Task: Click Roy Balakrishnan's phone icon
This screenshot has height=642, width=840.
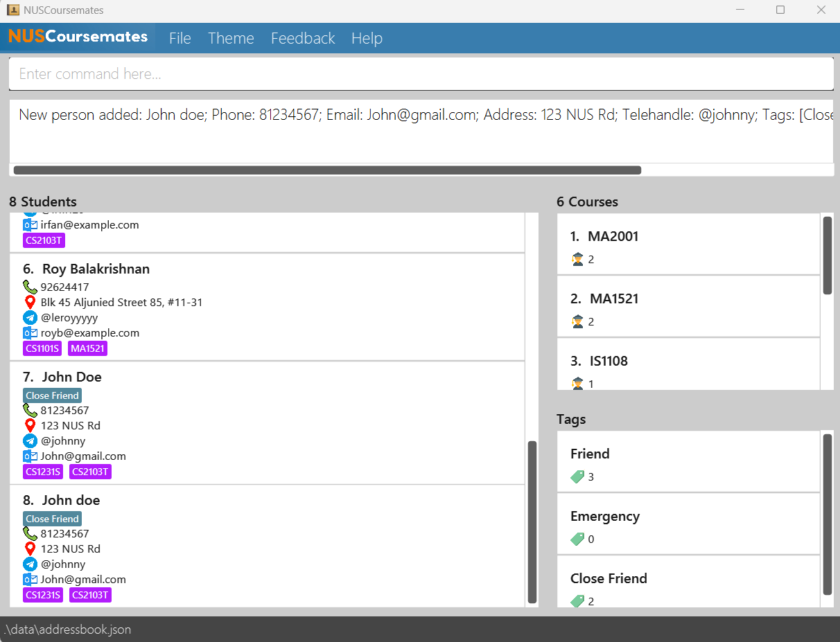Action: pyautogui.click(x=30, y=287)
